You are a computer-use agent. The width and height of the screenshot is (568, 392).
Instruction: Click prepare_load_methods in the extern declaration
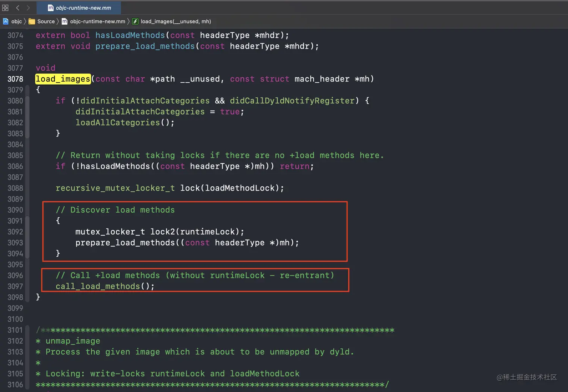point(145,46)
